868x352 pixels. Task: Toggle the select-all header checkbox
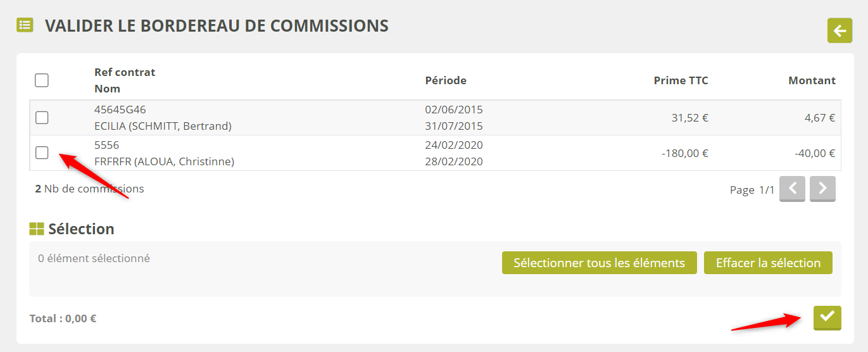[x=42, y=80]
